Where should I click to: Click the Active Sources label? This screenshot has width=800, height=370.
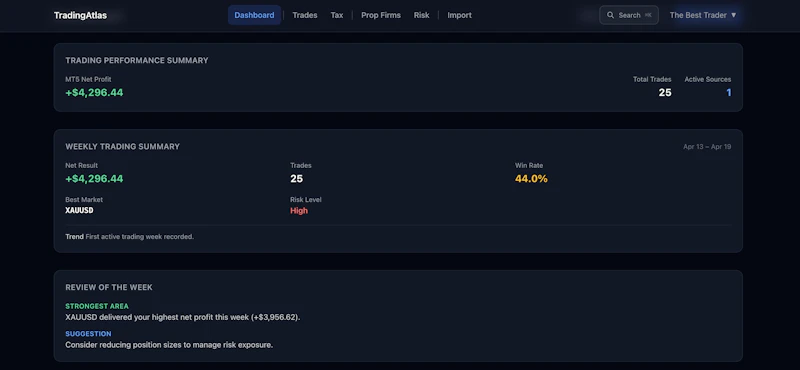[708, 80]
